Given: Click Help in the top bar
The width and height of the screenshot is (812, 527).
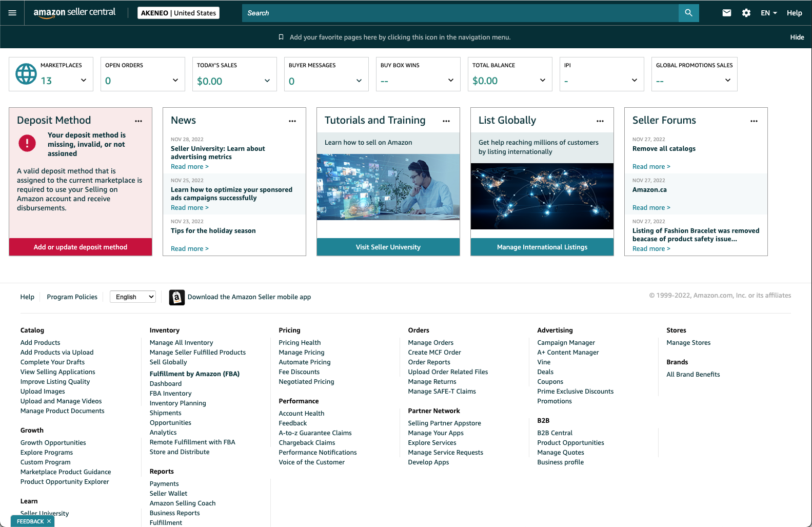Looking at the screenshot, I should point(794,13).
